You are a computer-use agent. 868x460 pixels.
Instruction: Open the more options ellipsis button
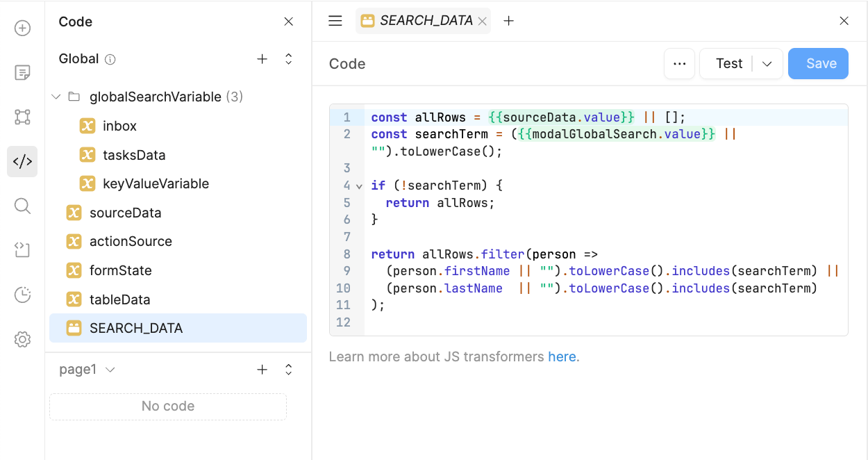click(679, 64)
